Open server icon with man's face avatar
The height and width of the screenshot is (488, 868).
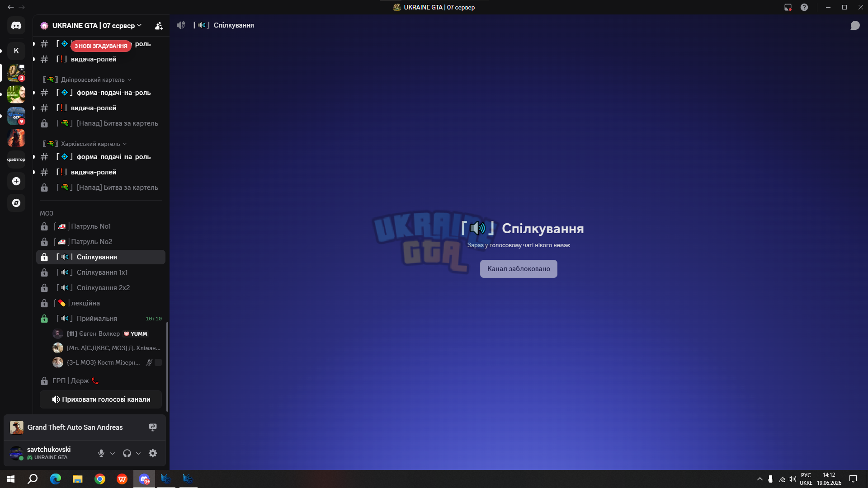click(x=16, y=94)
